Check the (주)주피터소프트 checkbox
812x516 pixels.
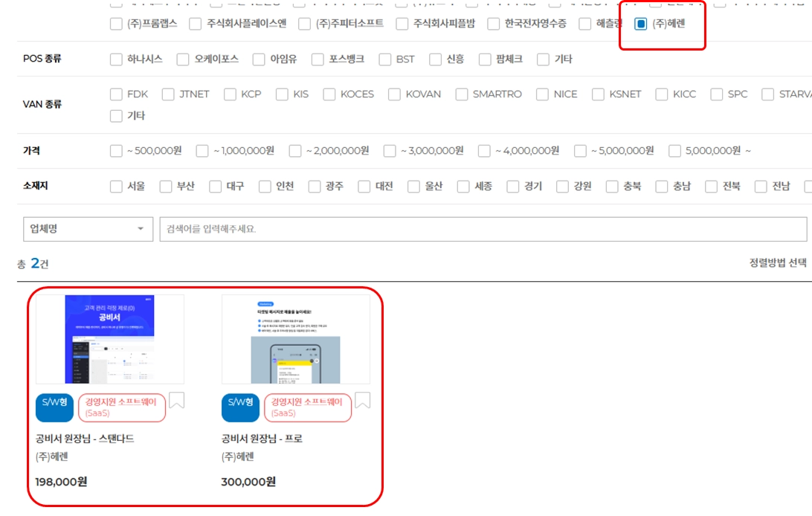coord(305,24)
